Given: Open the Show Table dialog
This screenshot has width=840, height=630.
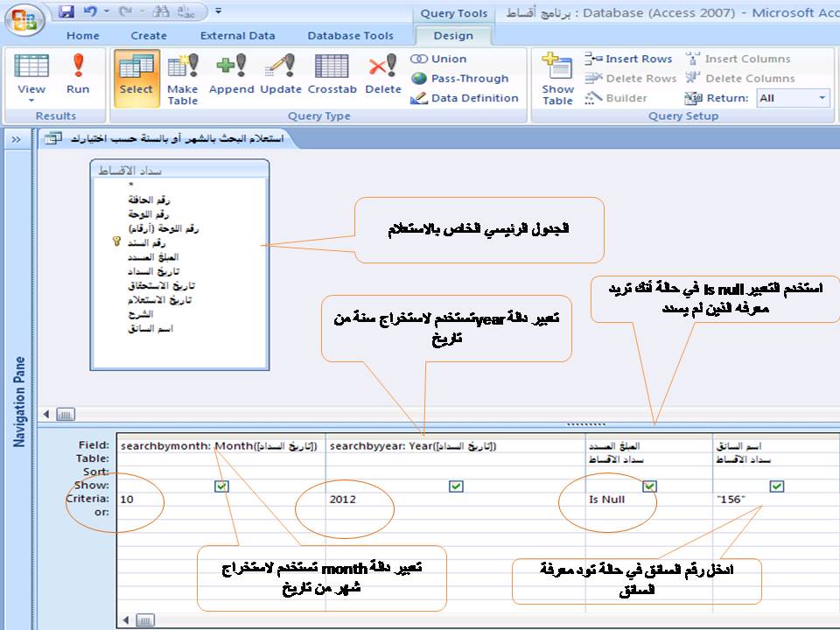Looking at the screenshot, I should 557,80.
